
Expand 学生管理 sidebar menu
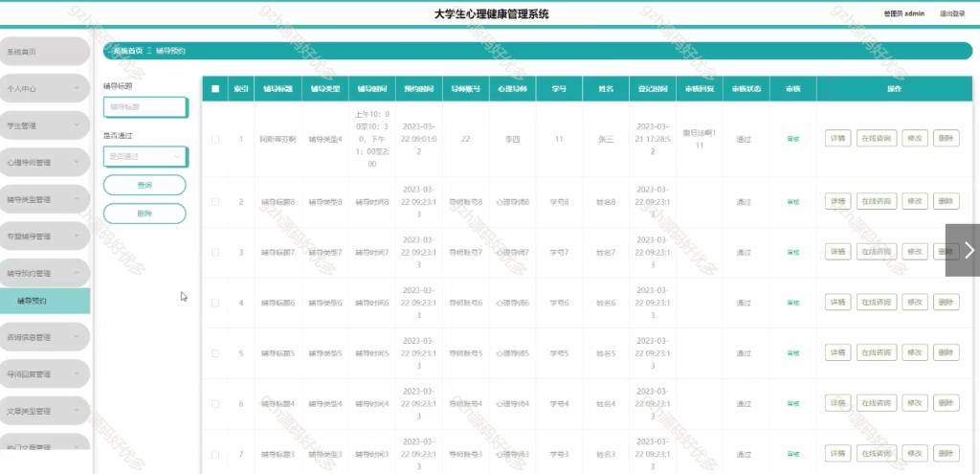(45, 125)
